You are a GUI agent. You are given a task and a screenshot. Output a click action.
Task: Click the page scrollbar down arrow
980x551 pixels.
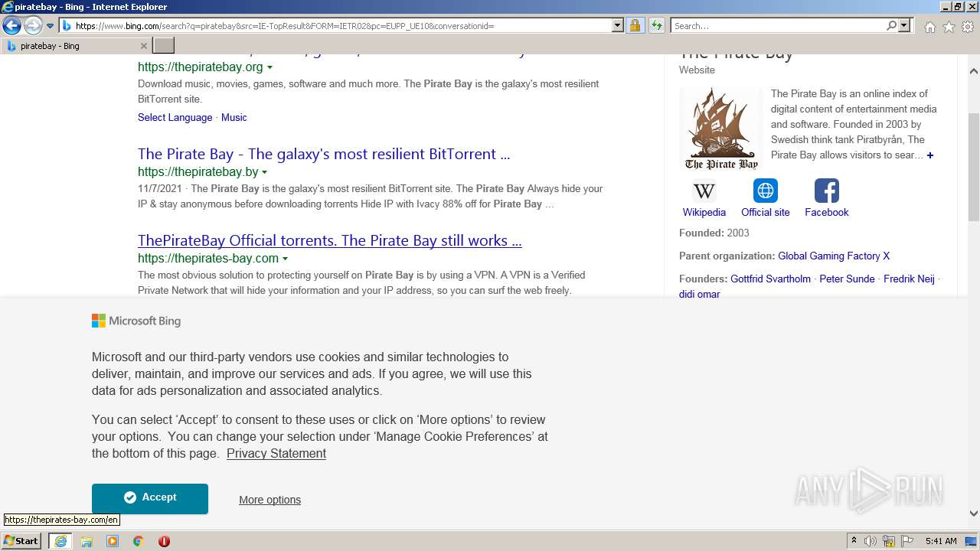coord(974,514)
